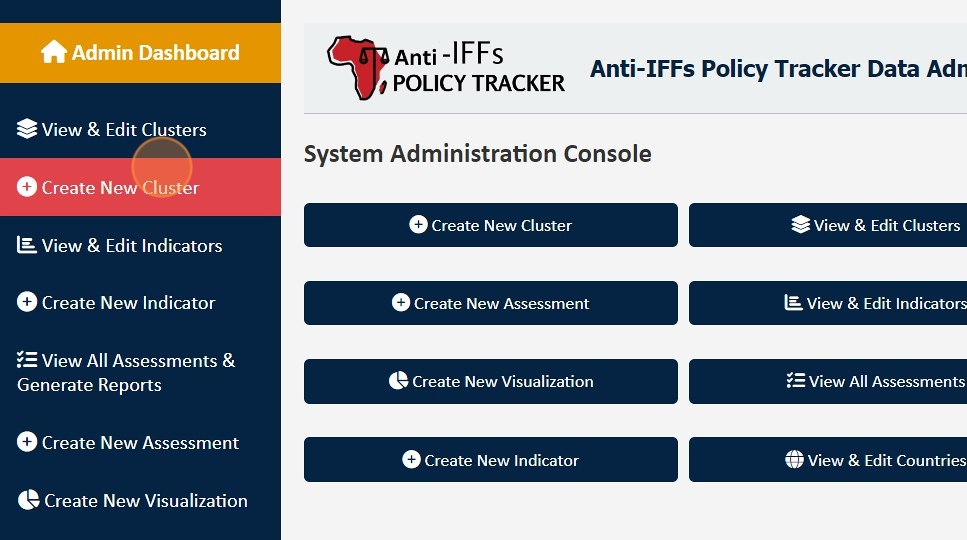The width and height of the screenshot is (967, 540).
Task: Click the chart icon in sidebar View & Edit Indicators
Action: click(x=27, y=245)
